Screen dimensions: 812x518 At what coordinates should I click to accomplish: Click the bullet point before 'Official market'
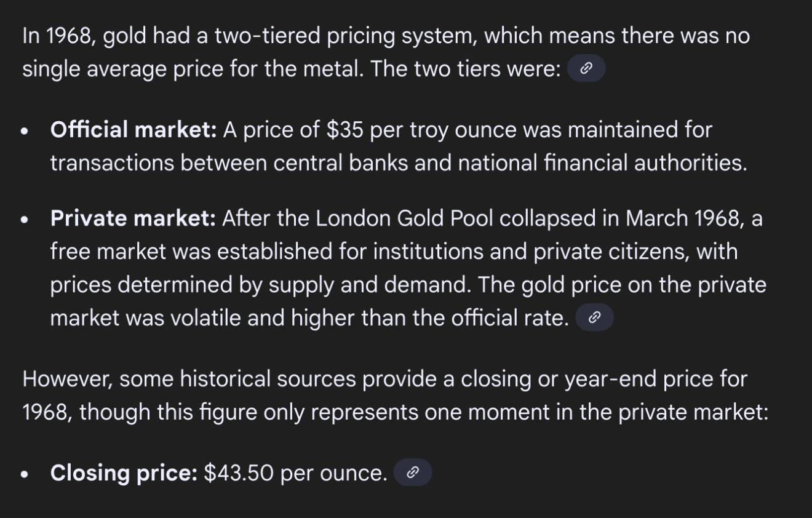coord(25,131)
